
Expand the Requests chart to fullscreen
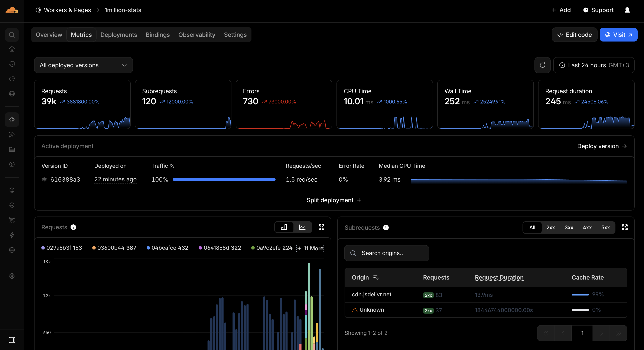point(322,227)
